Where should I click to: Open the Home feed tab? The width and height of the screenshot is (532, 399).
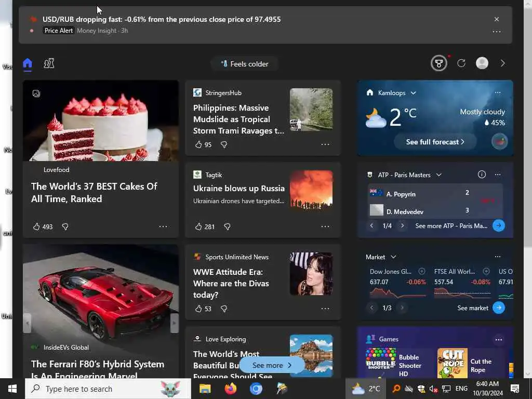click(x=28, y=63)
